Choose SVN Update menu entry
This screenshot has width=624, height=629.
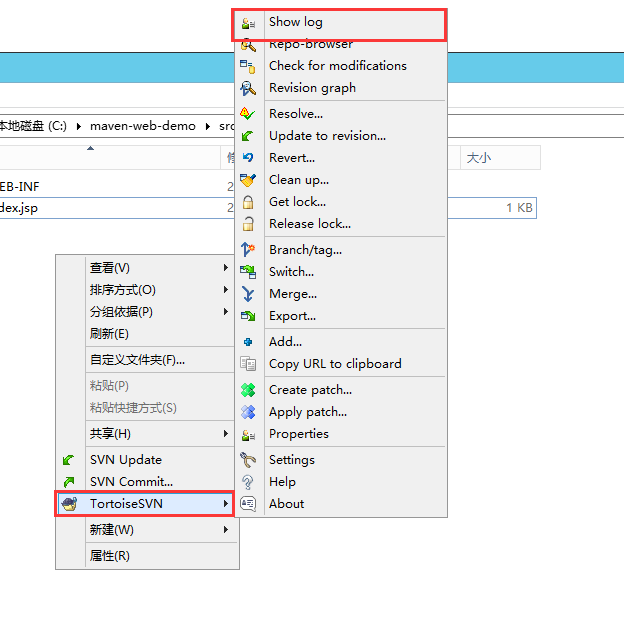click(147, 460)
